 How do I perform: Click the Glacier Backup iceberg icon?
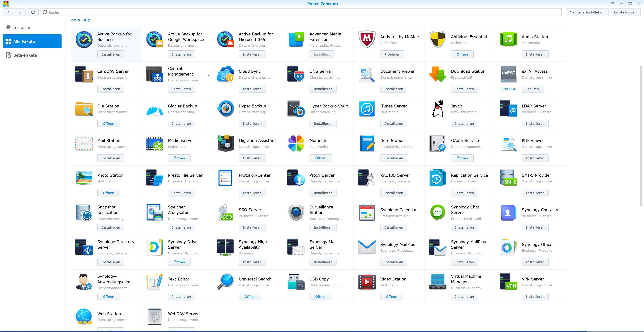[154, 110]
